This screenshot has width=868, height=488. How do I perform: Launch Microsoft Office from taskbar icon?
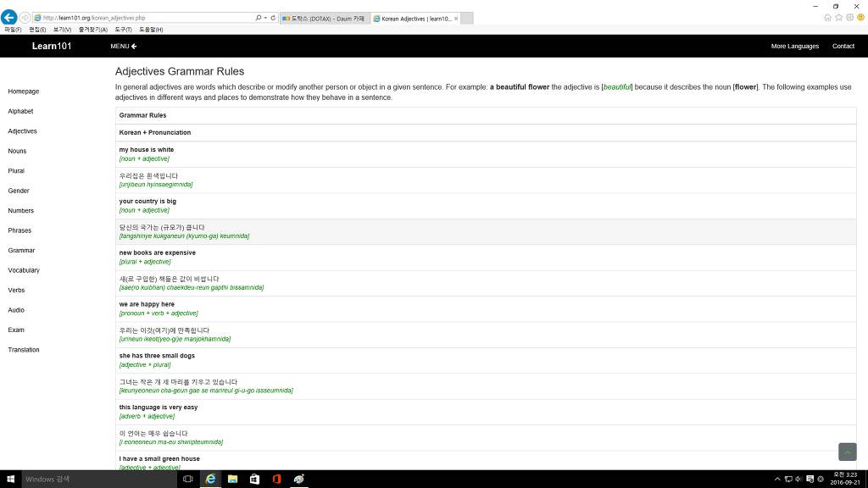[x=276, y=479]
